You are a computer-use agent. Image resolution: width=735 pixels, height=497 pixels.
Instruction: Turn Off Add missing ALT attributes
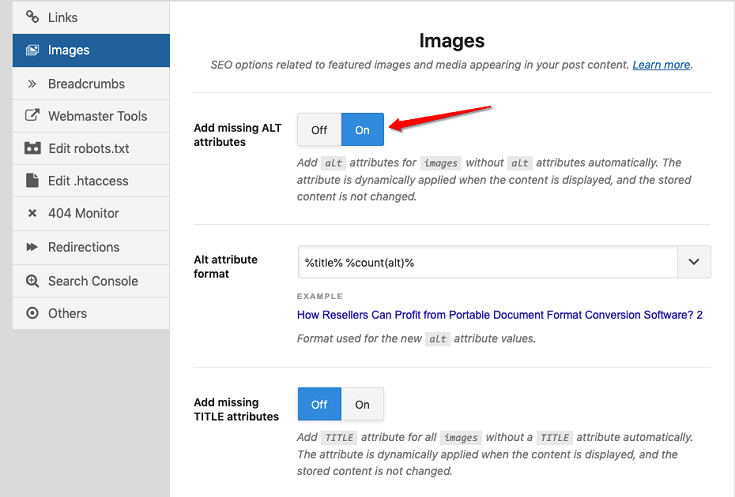pos(319,130)
